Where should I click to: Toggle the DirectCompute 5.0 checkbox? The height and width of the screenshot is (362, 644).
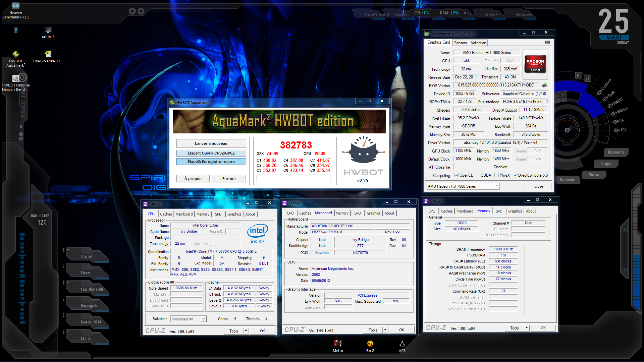(x=515, y=175)
